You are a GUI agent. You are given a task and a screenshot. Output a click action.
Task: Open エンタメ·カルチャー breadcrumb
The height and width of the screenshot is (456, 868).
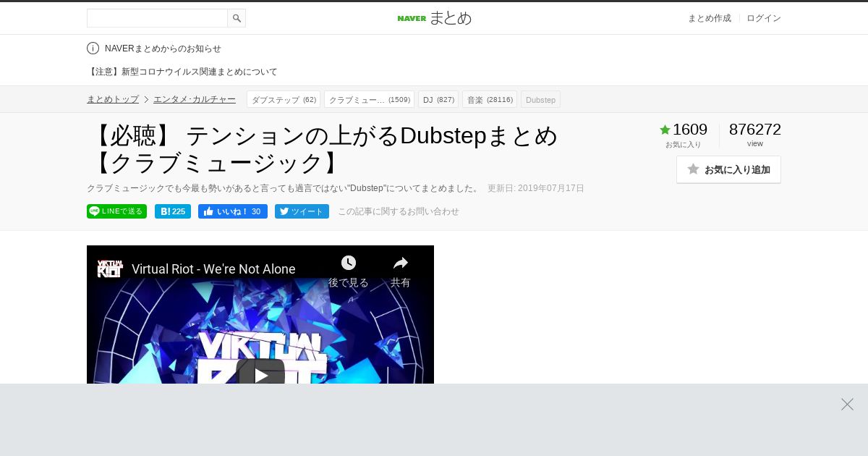pyautogui.click(x=195, y=99)
